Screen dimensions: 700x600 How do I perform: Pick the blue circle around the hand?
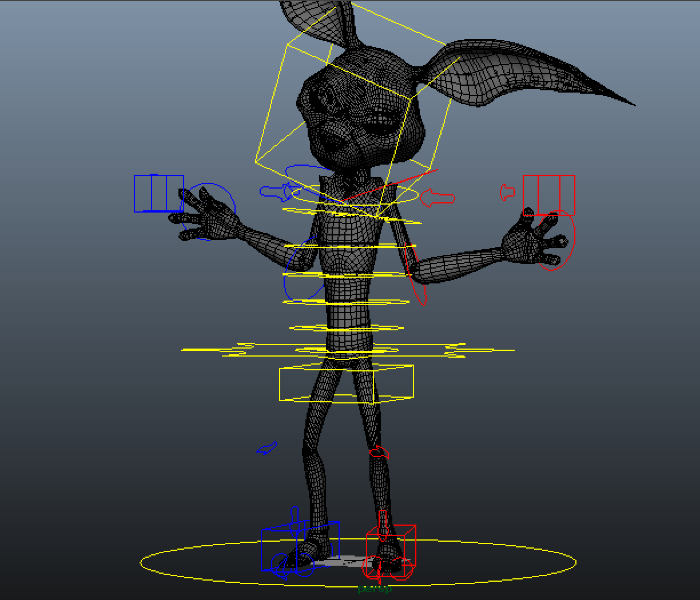[209, 211]
